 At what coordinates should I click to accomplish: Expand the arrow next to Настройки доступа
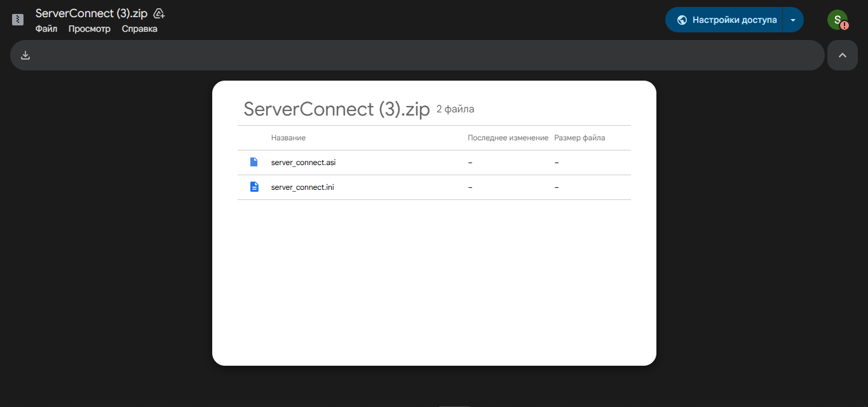(x=792, y=20)
